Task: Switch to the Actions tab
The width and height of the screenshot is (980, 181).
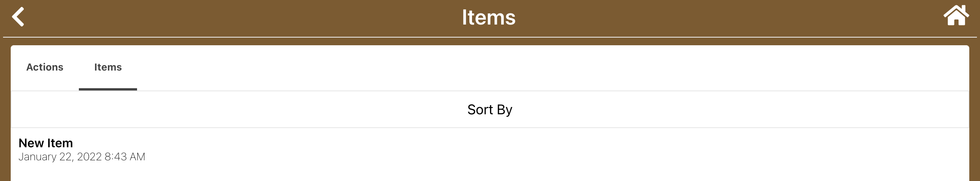Action: [45, 67]
